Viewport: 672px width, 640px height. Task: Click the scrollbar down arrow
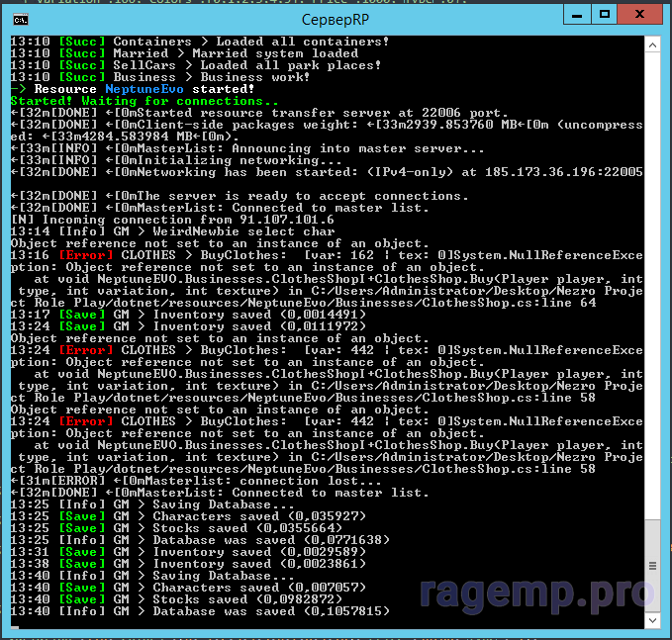pos(652,621)
